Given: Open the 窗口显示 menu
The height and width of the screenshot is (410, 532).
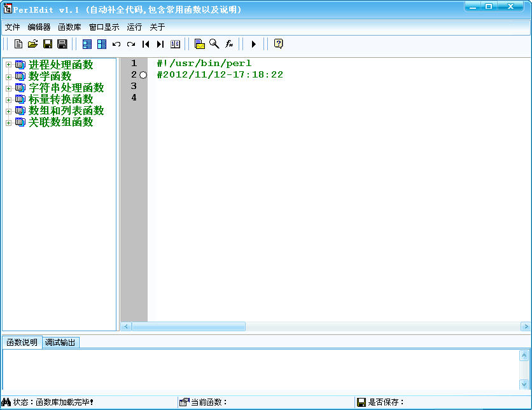Looking at the screenshot, I should [104, 27].
